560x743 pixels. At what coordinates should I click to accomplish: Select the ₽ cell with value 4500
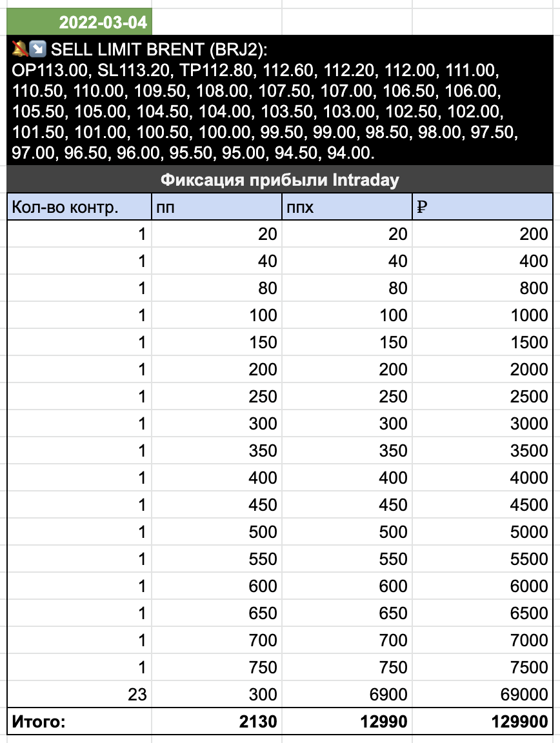[483, 504]
